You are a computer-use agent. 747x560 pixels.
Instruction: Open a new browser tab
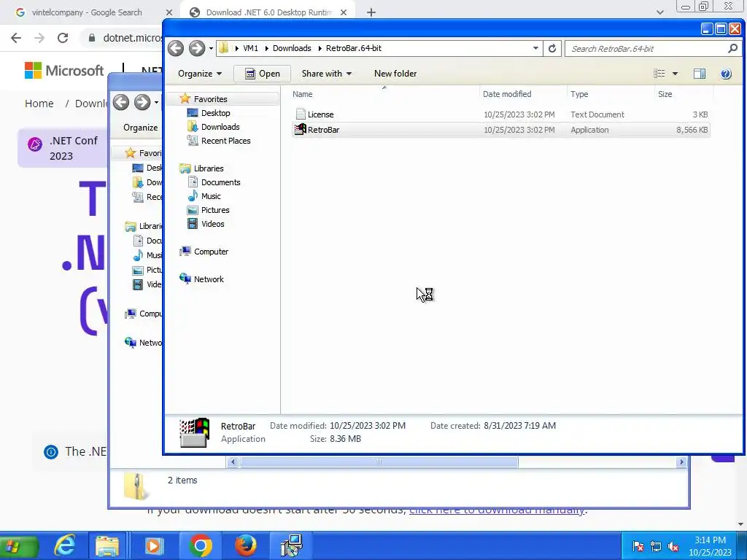(x=371, y=12)
